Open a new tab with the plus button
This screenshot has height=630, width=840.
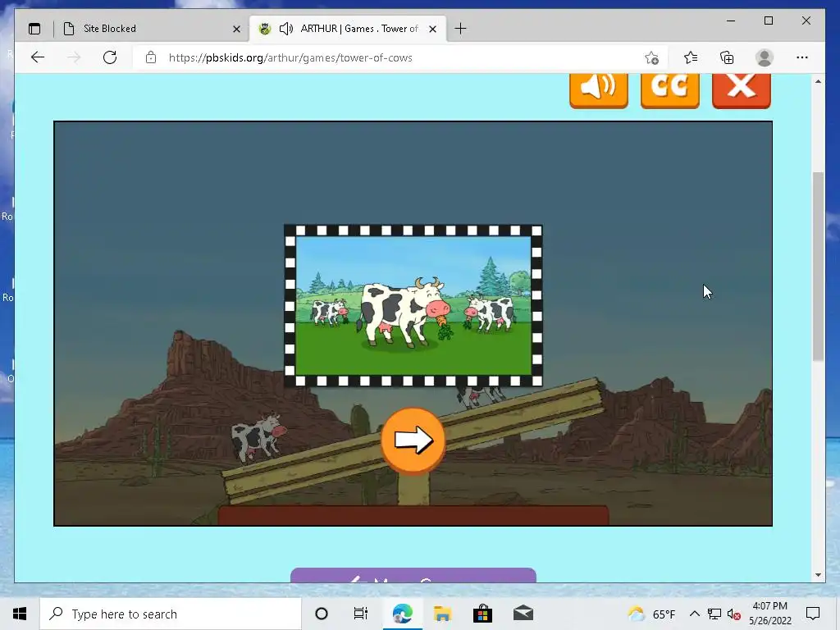click(460, 29)
